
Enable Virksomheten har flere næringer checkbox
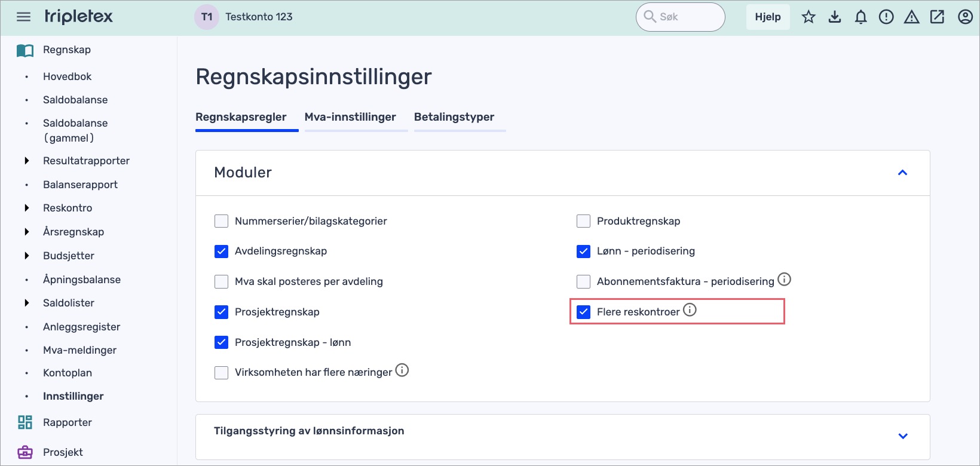click(x=221, y=373)
